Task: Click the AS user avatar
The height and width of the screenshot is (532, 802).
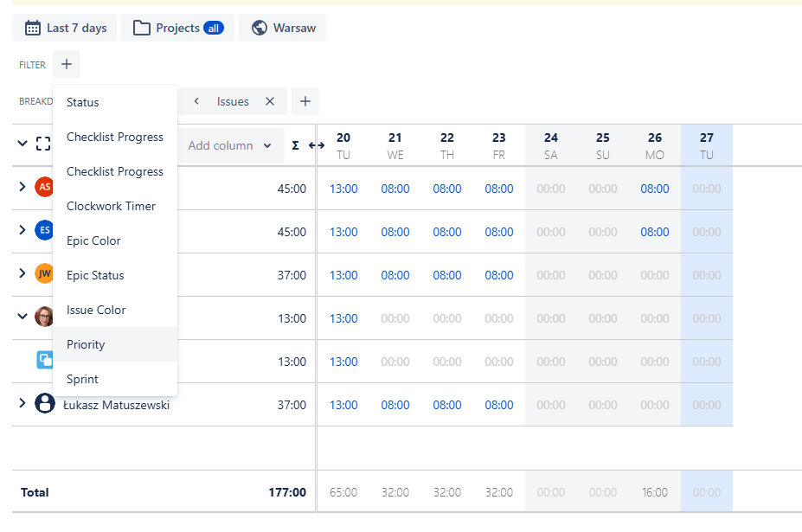Action: tap(44, 188)
